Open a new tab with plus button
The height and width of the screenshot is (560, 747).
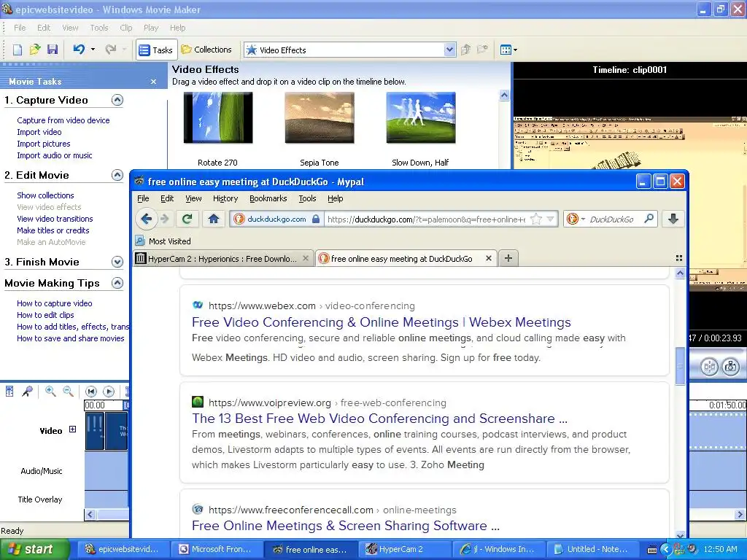click(x=508, y=258)
